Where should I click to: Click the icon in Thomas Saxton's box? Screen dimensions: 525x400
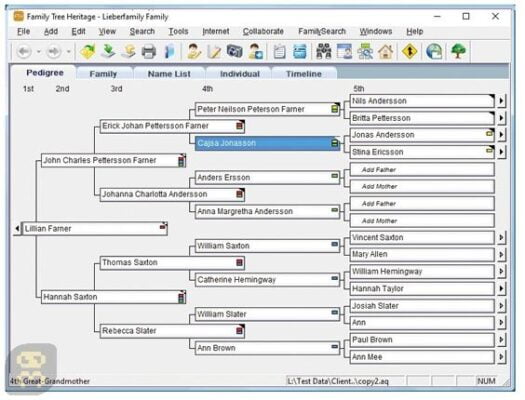[x=239, y=262]
